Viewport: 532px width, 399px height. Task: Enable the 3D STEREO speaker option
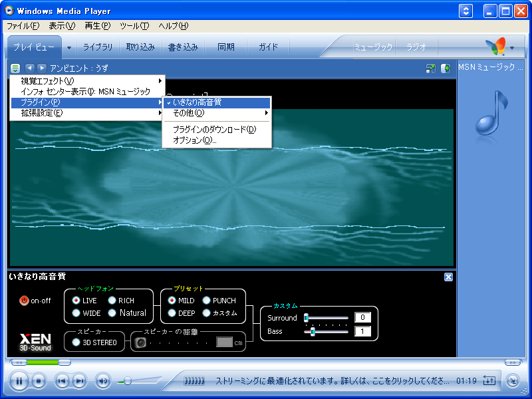pos(76,342)
